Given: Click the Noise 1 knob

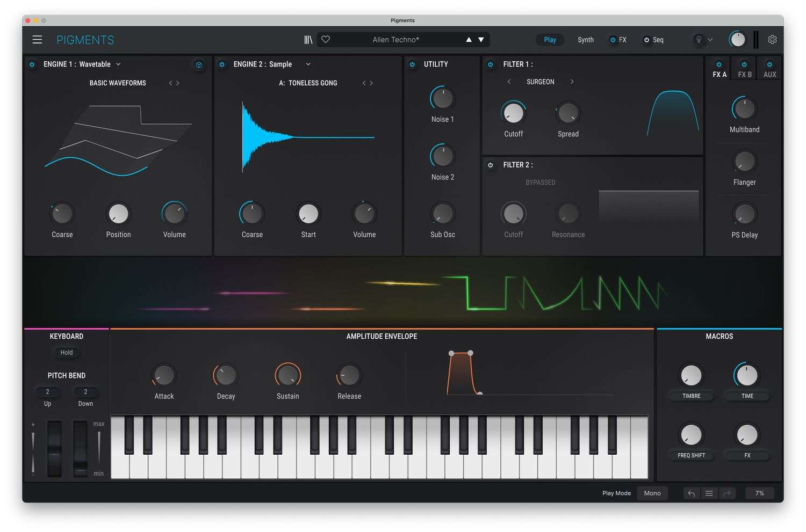Looking at the screenshot, I should tap(443, 98).
